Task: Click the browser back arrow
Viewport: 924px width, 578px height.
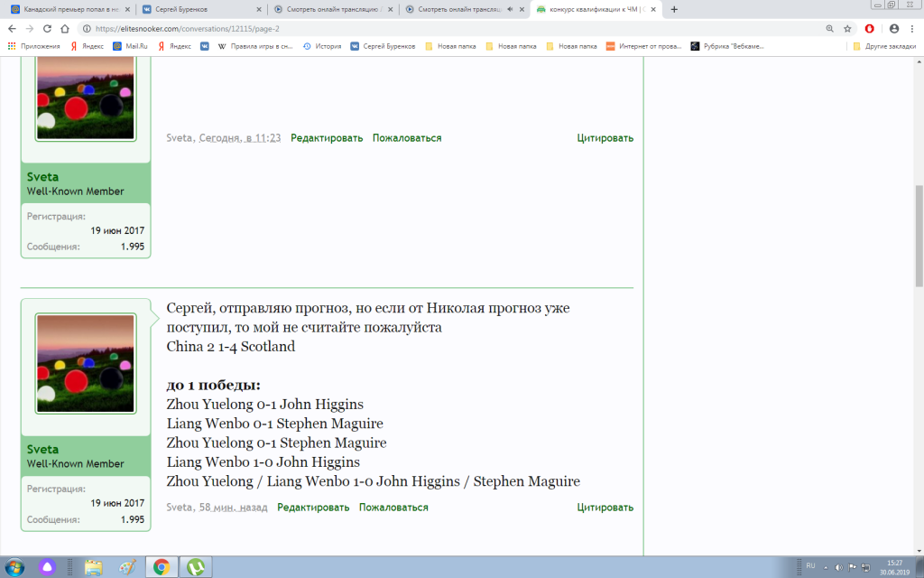Action: tap(13, 28)
